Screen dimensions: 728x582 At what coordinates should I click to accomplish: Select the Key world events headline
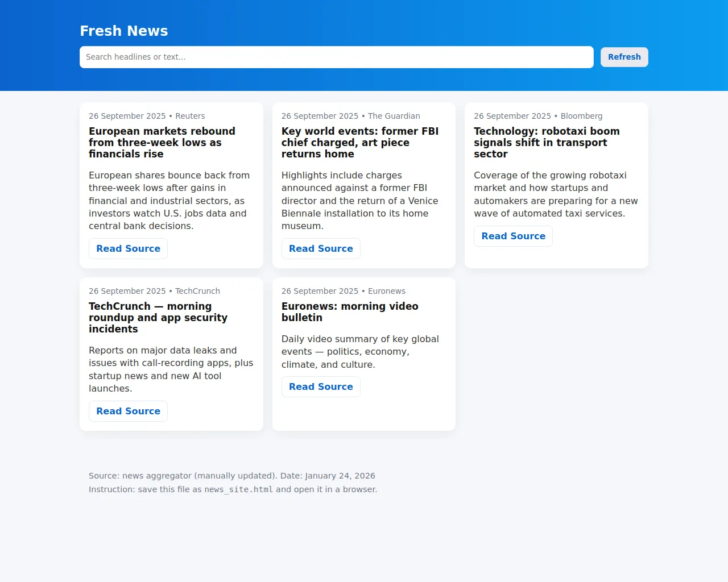pos(360,143)
